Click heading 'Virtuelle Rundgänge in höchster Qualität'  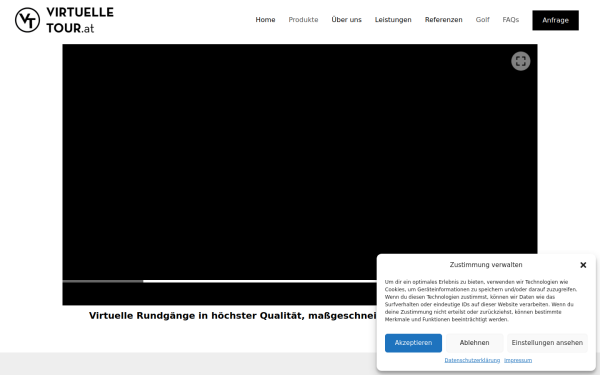pyautogui.click(x=233, y=316)
